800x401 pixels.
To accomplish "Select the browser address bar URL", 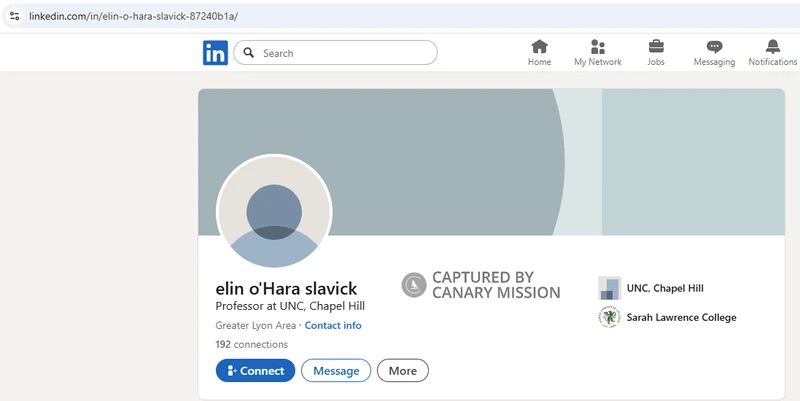I will point(133,16).
